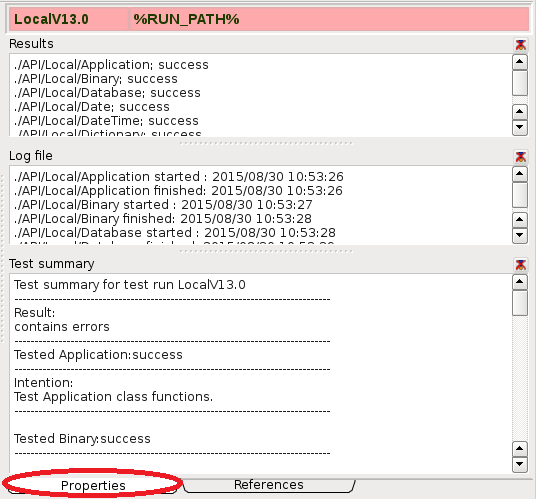Click the red icon beside Log file
This screenshot has height=499, width=536.
520,157
